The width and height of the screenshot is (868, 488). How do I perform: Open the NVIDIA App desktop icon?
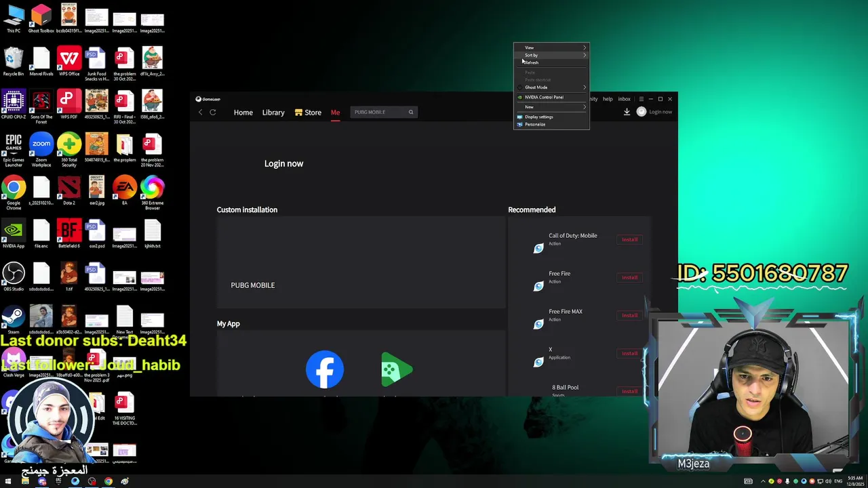pyautogui.click(x=14, y=234)
